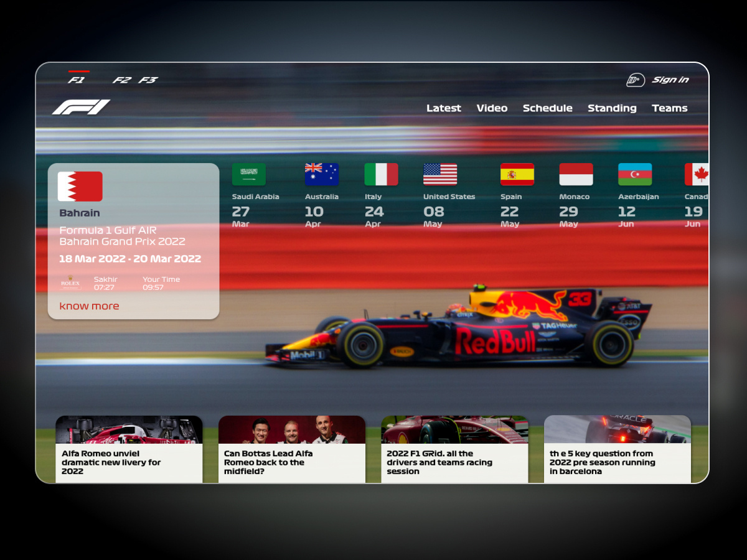This screenshot has width=747, height=560.
Task: Click headline 'Can Bottas Lead Alfa Romeo'
Action: (x=268, y=462)
